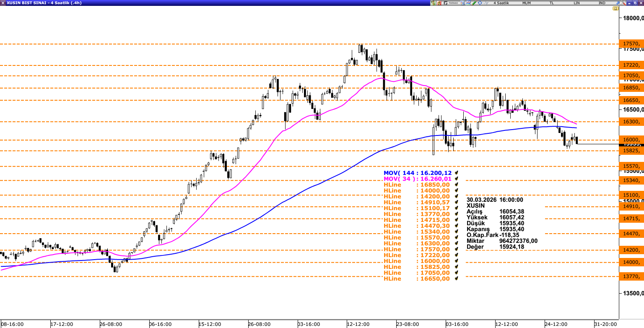
Task: Click the chart template icon beside the pencil
Action: 468,3
